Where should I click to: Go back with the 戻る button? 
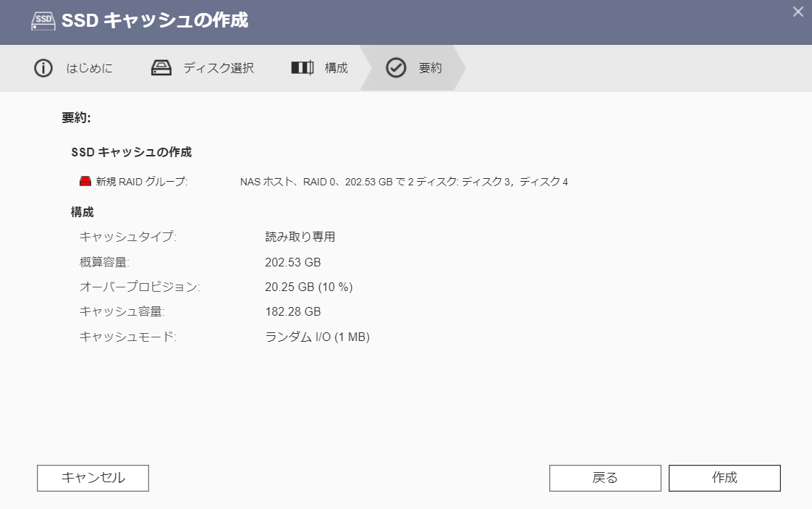pos(605,478)
